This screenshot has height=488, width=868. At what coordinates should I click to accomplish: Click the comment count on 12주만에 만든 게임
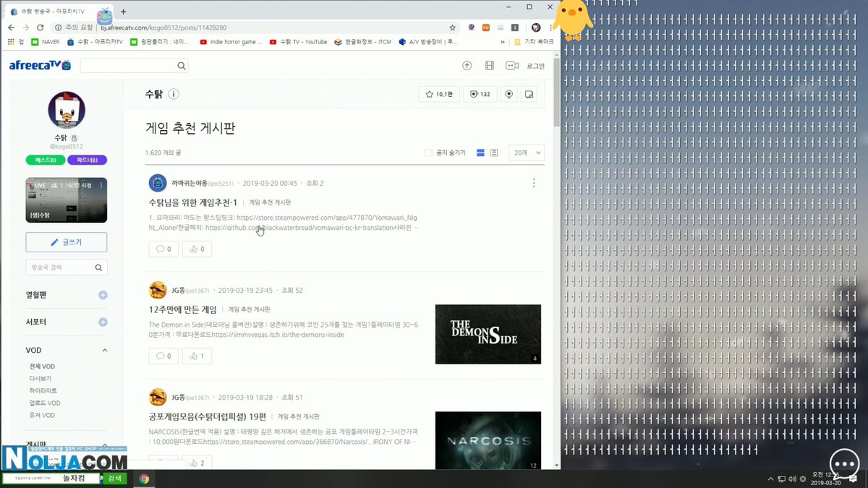click(x=163, y=356)
